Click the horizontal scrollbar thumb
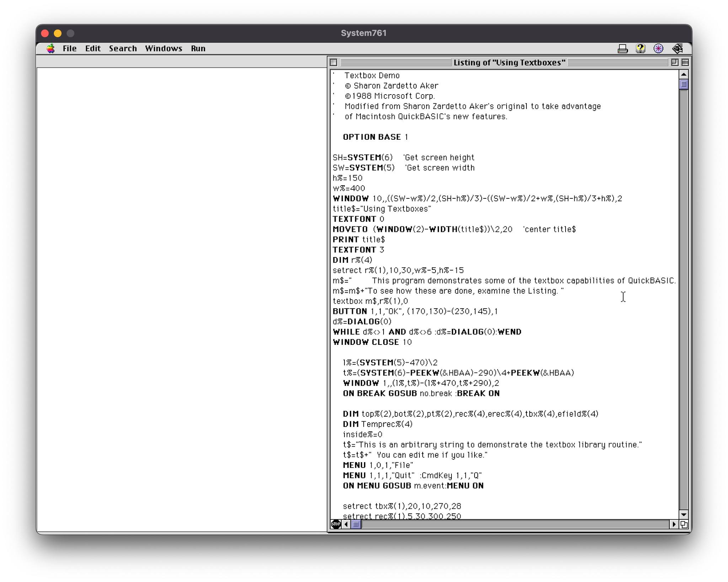Screen dimensions: 728x582 [356, 524]
